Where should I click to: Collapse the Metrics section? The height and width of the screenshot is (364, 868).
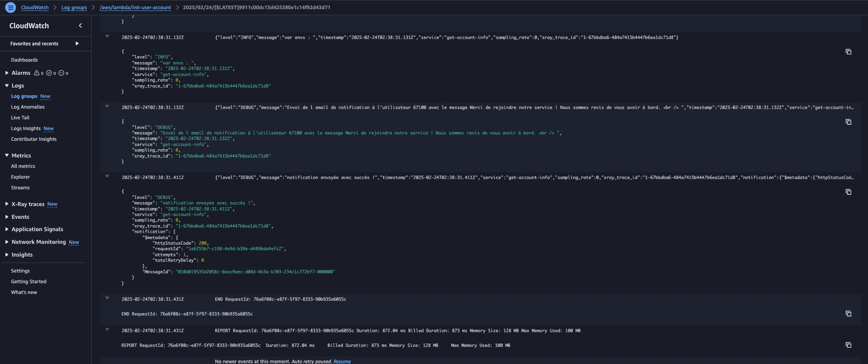pyautogui.click(x=7, y=155)
